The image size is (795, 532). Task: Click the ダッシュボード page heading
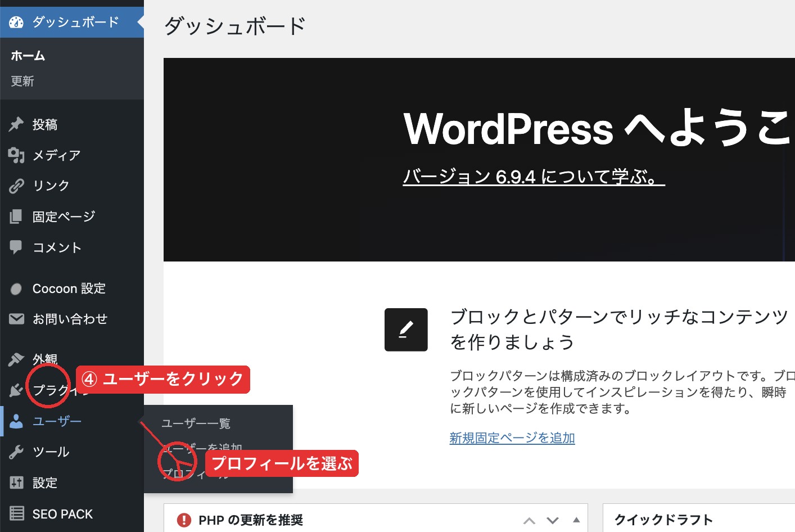235,26
